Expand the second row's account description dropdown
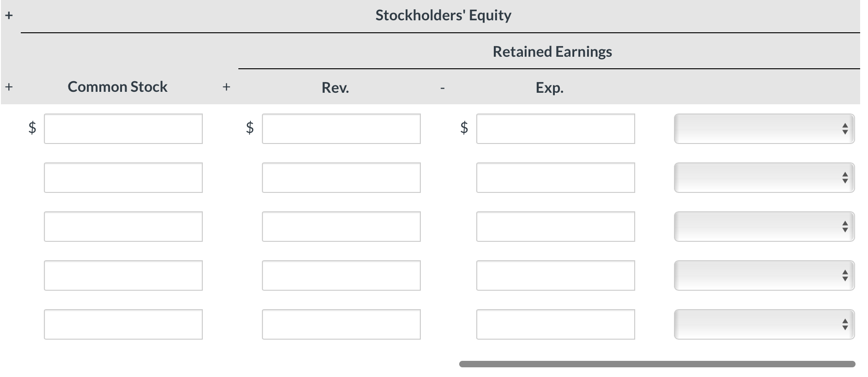Screen dimensions: 868x377 click(x=764, y=178)
